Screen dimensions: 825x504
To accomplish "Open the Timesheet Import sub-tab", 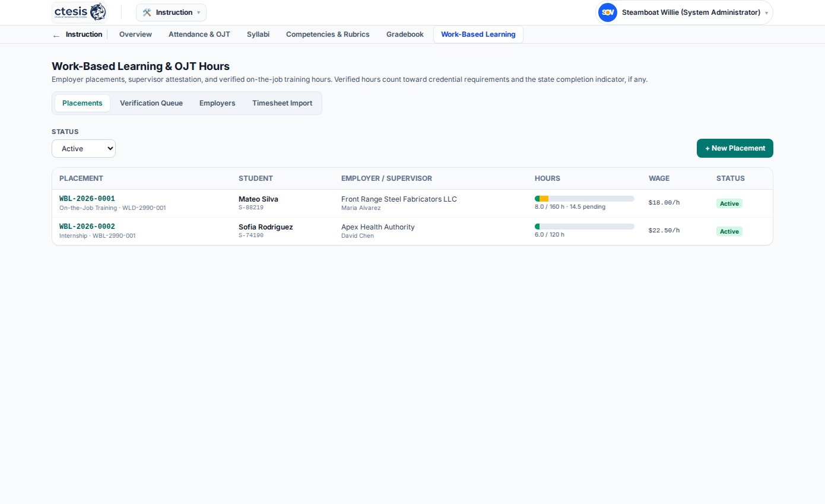I will point(282,103).
